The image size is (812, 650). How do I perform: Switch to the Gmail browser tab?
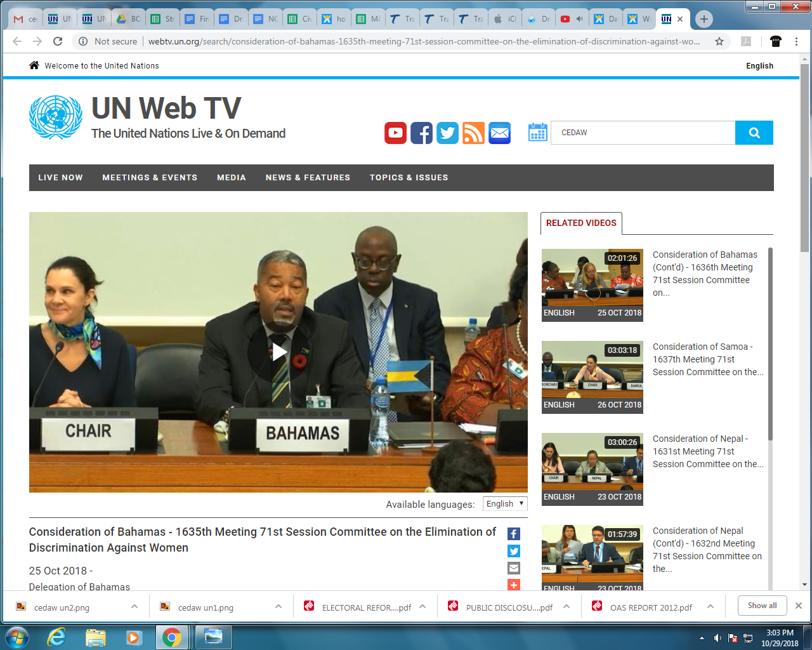pyautogui.click(x=25, y=19)
